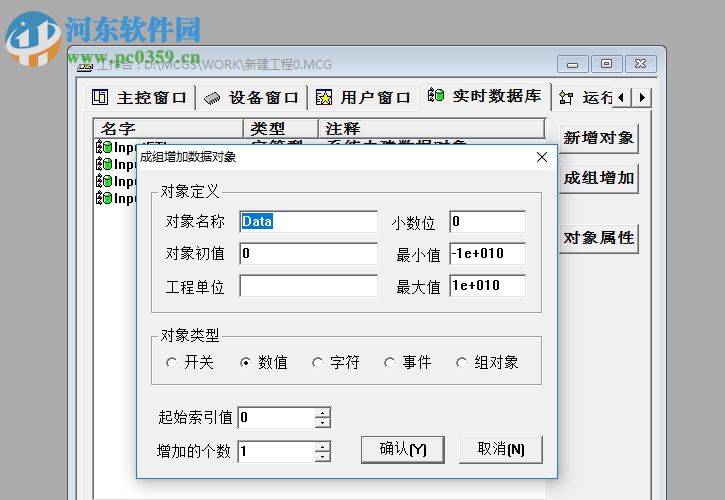Viewport: 725px width, 500px height.
Task: Increase 增加的个数 with the up arrow
Action: [x=323, y=446]
